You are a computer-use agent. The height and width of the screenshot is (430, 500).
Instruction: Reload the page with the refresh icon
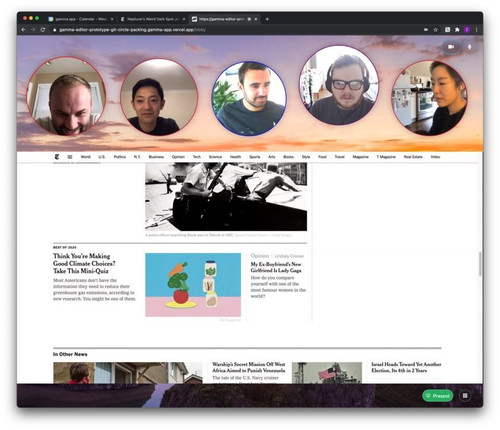(x=43, y=30)
